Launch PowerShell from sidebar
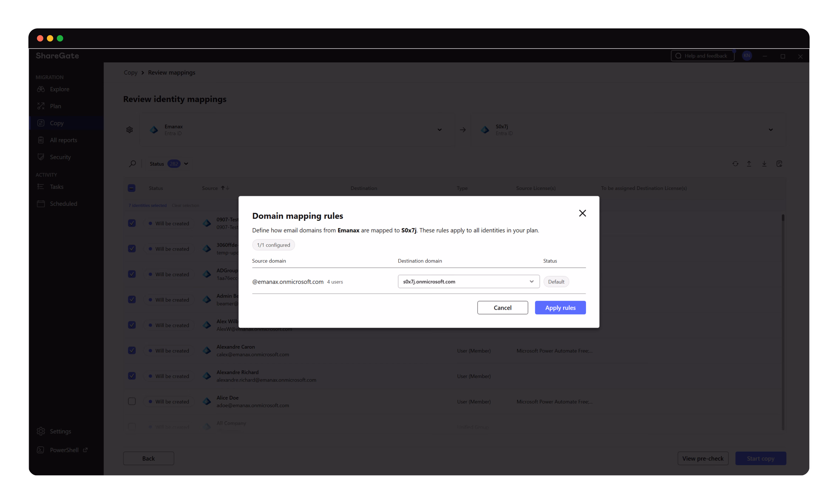The width and height of the screenshot is (838, 504). 64,450
